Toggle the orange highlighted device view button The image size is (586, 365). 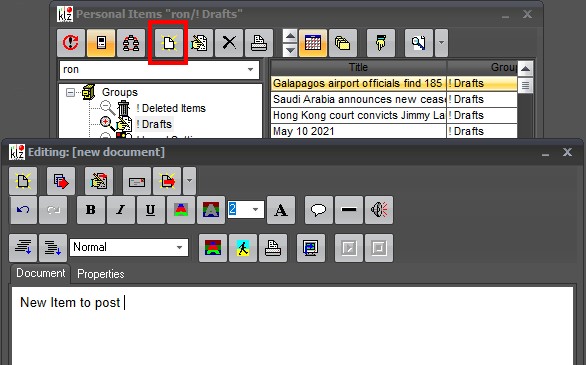(x=101, y=43)
